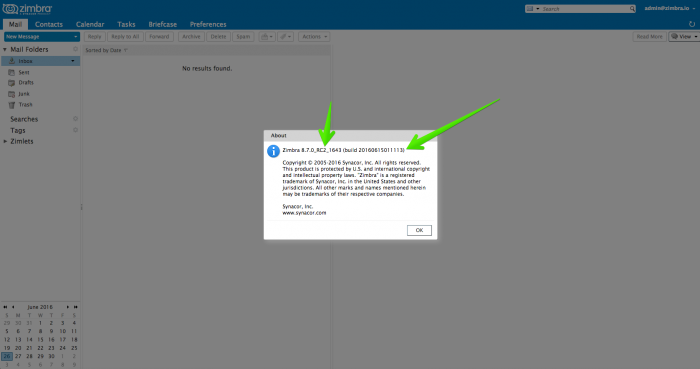Click the refresh icon at top right
Viewport: 700px width, 369px height.
[692, 24]
